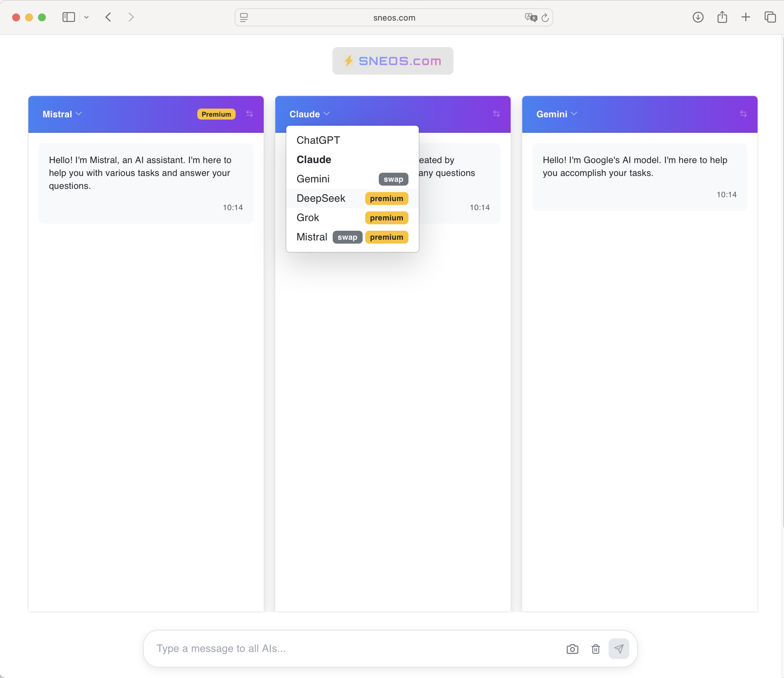Click Gemini's greeting message 'Hello! I'm Google's AI model'
Screen dimensions: 784x678
[x=639, y=177]
